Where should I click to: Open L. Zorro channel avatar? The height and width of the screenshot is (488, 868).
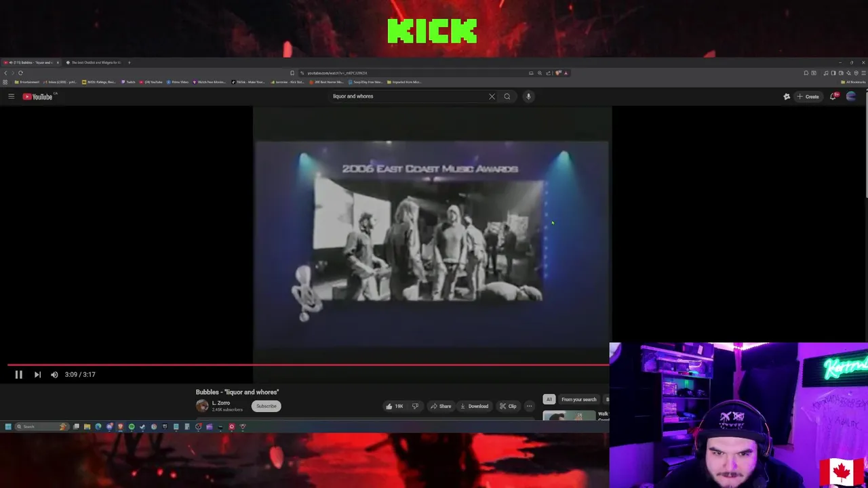(x=202, y=405)
